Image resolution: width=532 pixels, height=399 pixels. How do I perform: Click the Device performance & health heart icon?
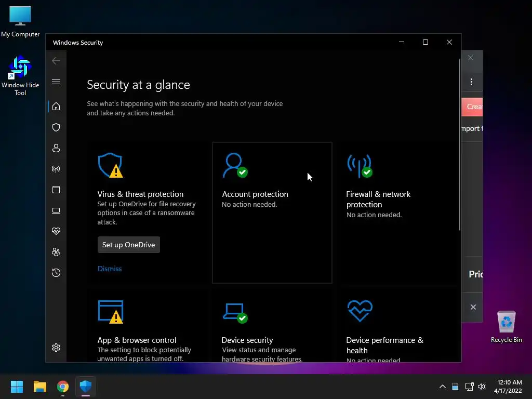point(360,311)
